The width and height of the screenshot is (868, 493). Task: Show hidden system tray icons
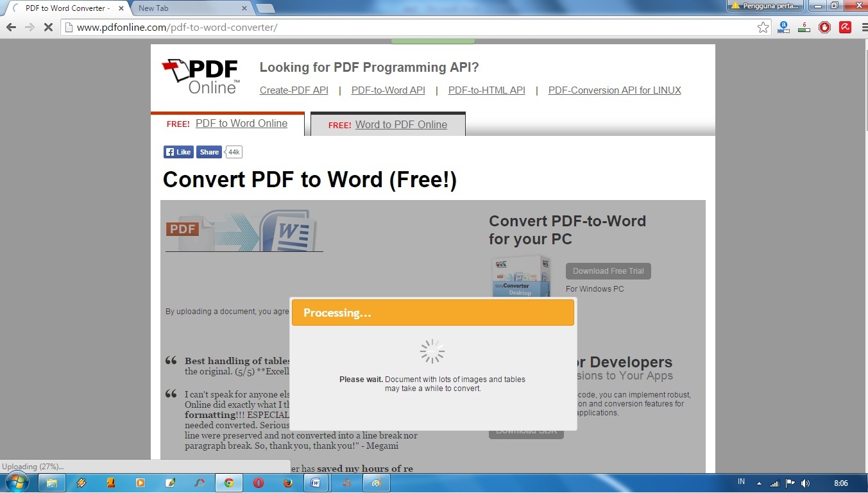coord(760,483)
